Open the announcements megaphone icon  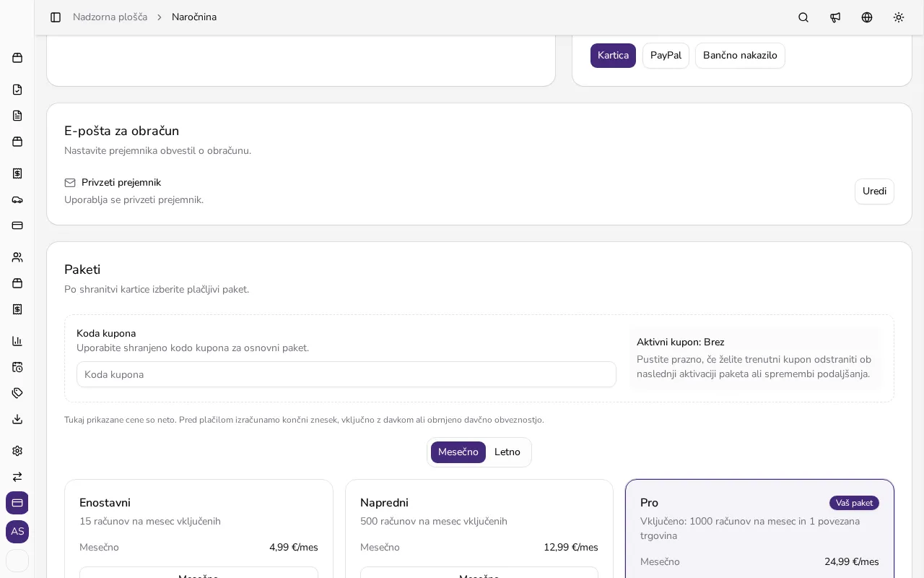click(835, 17)
